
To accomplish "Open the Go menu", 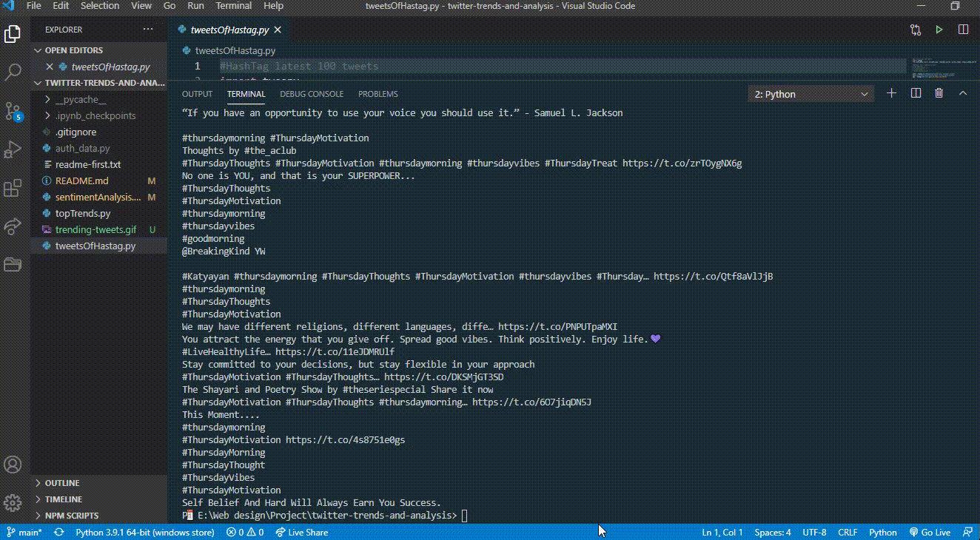I will [170, 6].
